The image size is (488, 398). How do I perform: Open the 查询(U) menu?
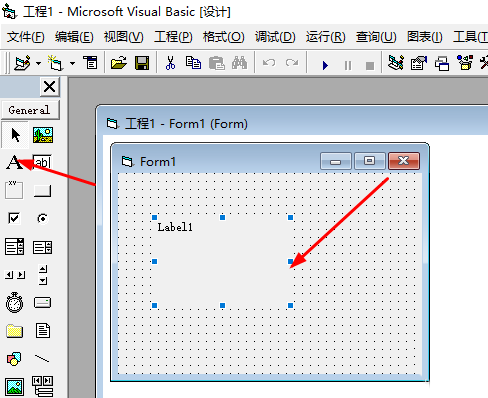(376, 37)
